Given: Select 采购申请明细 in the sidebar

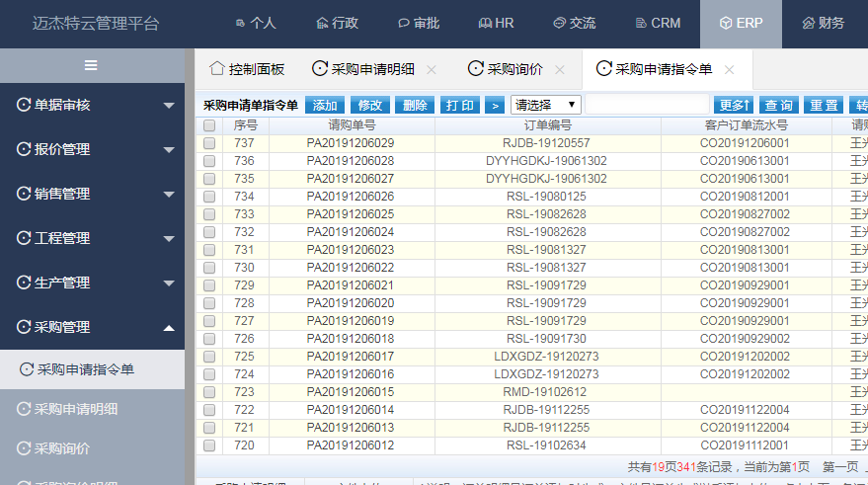Looking at the screenshot, I should [76, 409].
